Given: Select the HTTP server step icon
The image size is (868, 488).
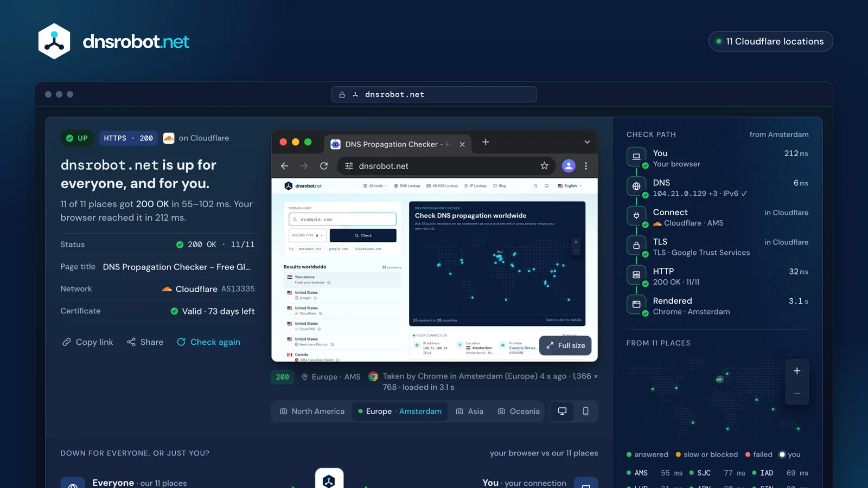Looking at the screenshot, I should point(636,274).
